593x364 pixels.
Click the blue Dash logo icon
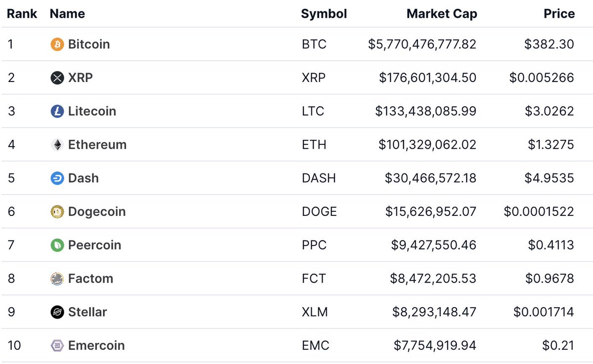57,178
